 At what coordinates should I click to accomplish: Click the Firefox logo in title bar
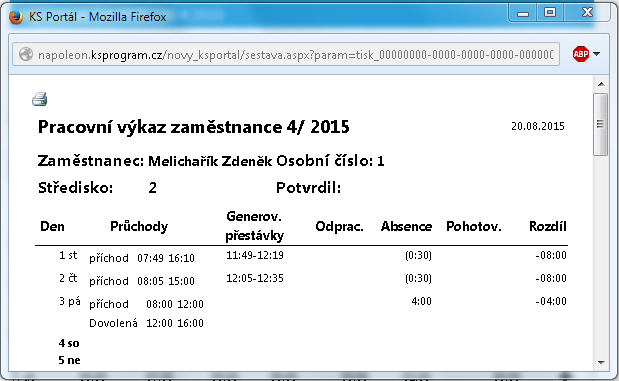16,17
